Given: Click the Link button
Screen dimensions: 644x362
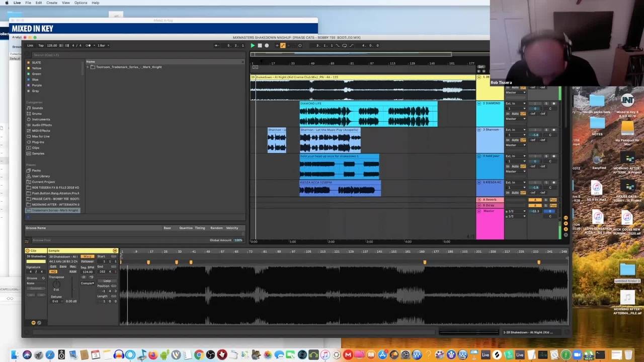Looking at the screenshot, I should pyautogui.click(x=30, y=45).
